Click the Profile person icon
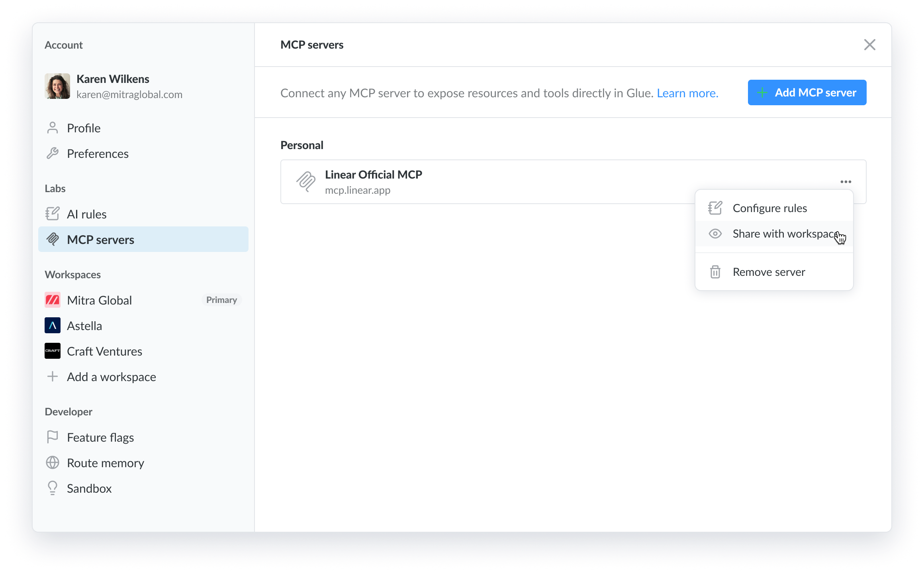924x574 pixels. [x=53, y=128]
